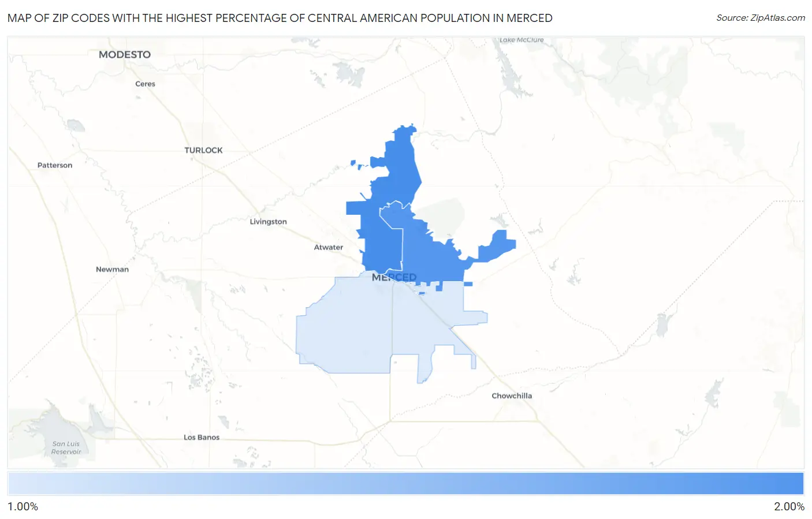Click the 1.00% legend minimum value
The height and width of the screenshot is (519, 812).
coord(23,506)
